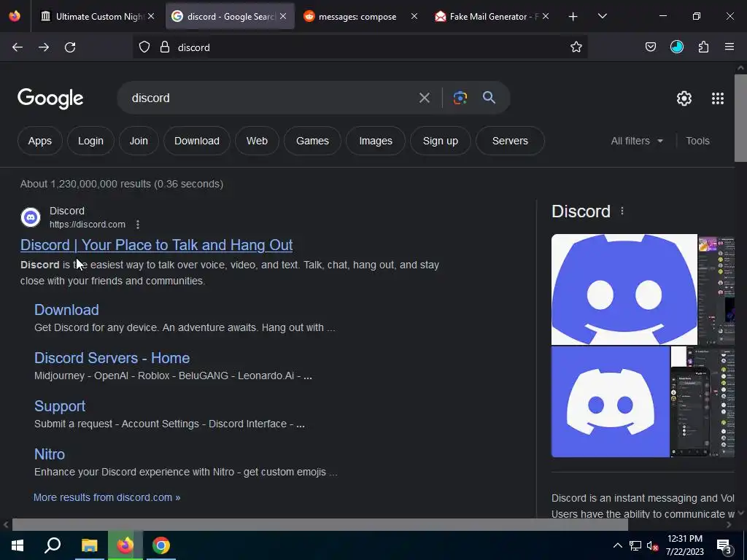Close the discord - Google Search tab
The width and height of the screenshot is (747, 560).
[283, 16]
